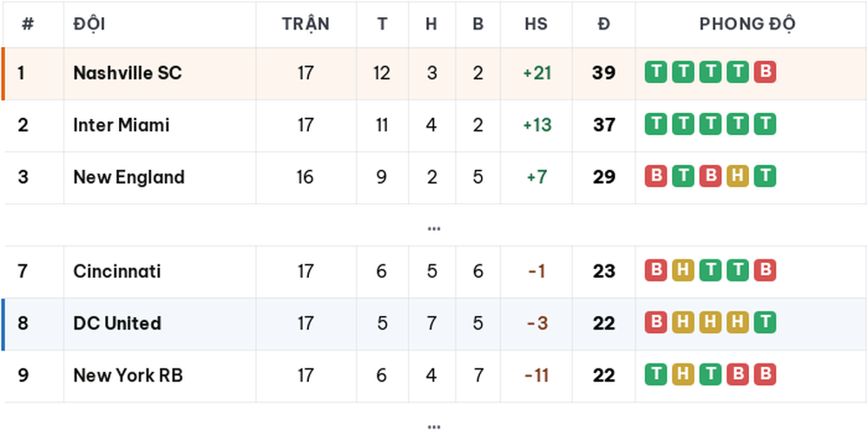
Task: Open the Nashville SC team link
Action: coord(128,73)
